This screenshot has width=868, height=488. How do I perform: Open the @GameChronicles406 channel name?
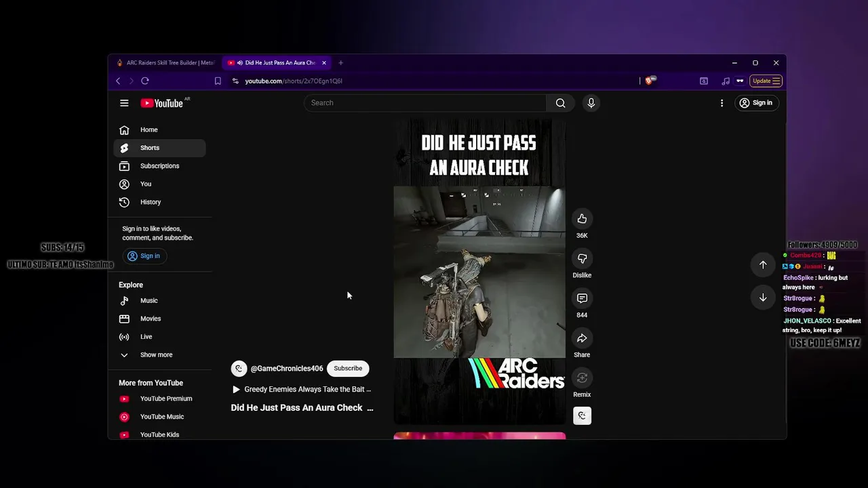pyautogui.click(x=287, y=369)
